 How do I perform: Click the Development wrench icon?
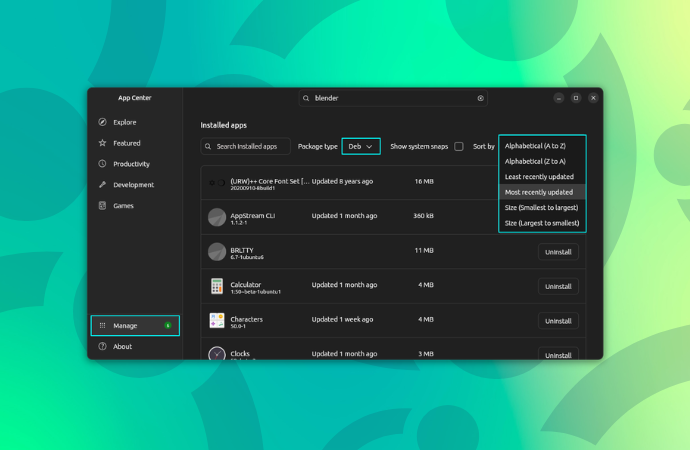[x=102, y=185]
